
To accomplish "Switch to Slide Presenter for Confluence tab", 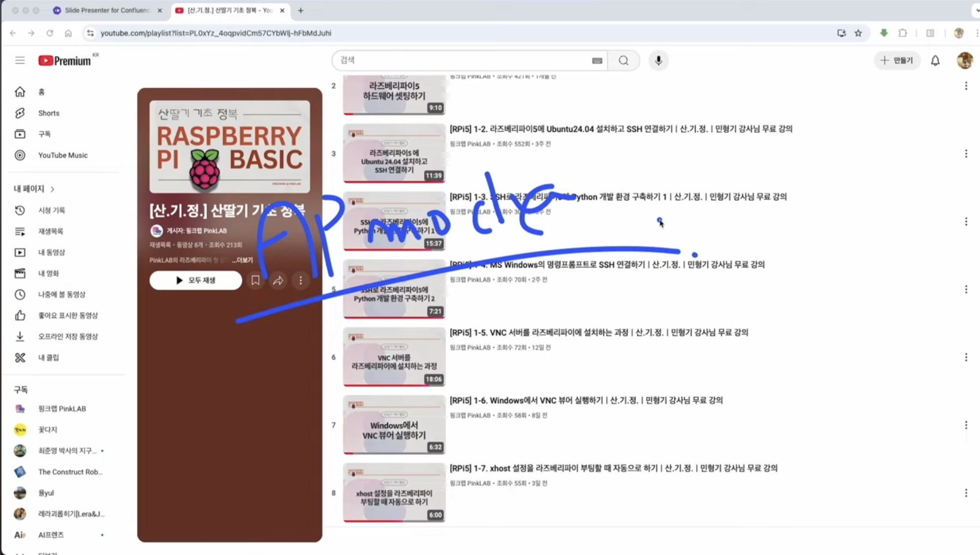I will tap(107, 10).
